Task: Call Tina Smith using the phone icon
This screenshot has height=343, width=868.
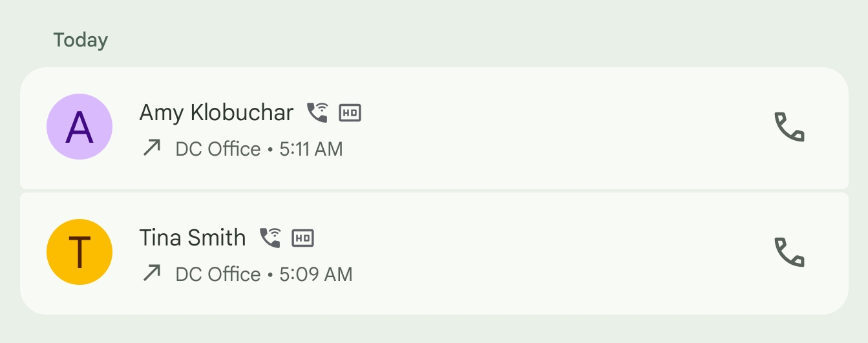Action: click(789, 253)
